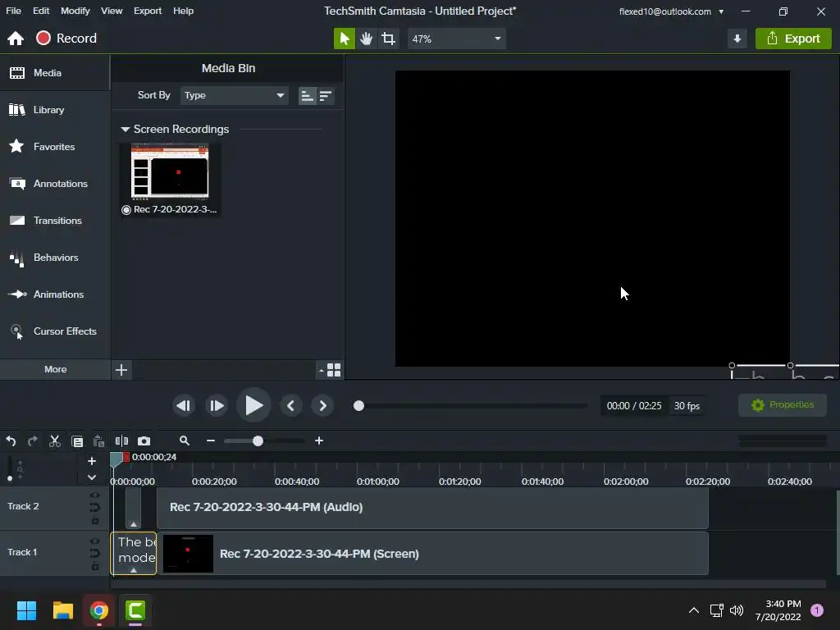
Task: Play the timeline preview
Action: pos(253,405)
